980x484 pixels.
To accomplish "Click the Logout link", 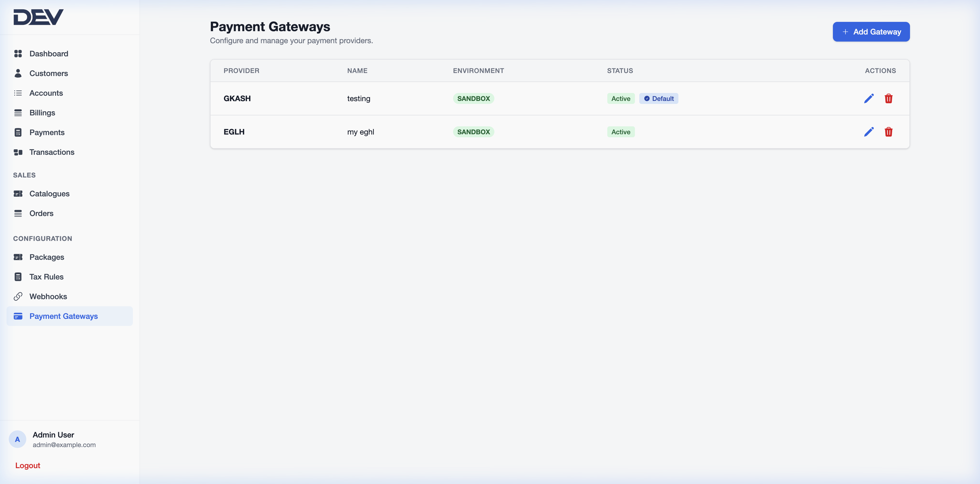I will pyautogui.click(x=27, y=465).
